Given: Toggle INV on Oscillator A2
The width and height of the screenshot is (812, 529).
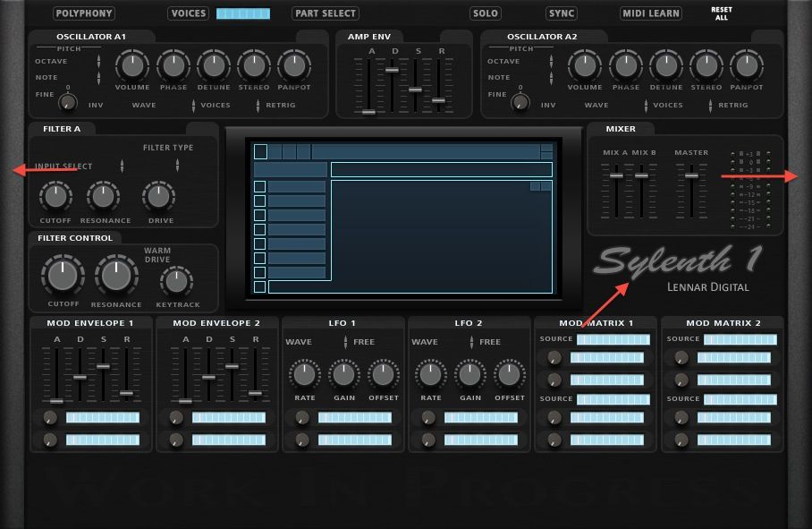Looking at the screenshot, I should 548,106.
